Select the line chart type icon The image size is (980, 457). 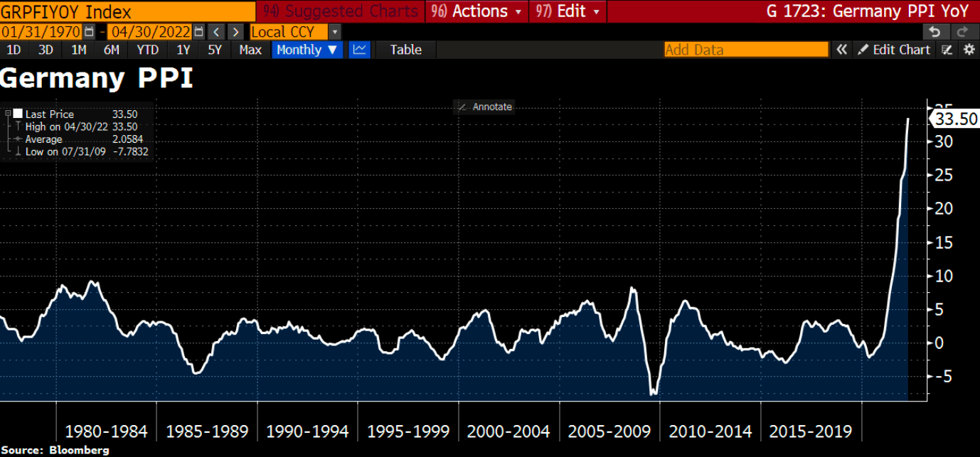tap(359, 50)
